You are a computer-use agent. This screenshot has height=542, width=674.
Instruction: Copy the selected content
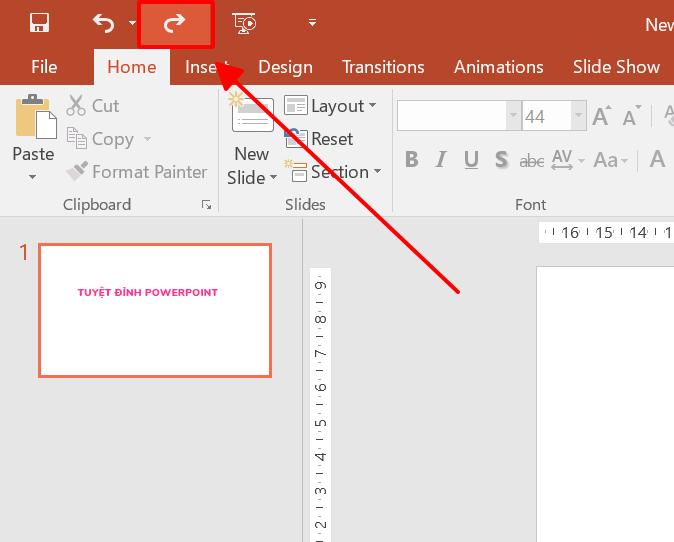pos(101,139)
